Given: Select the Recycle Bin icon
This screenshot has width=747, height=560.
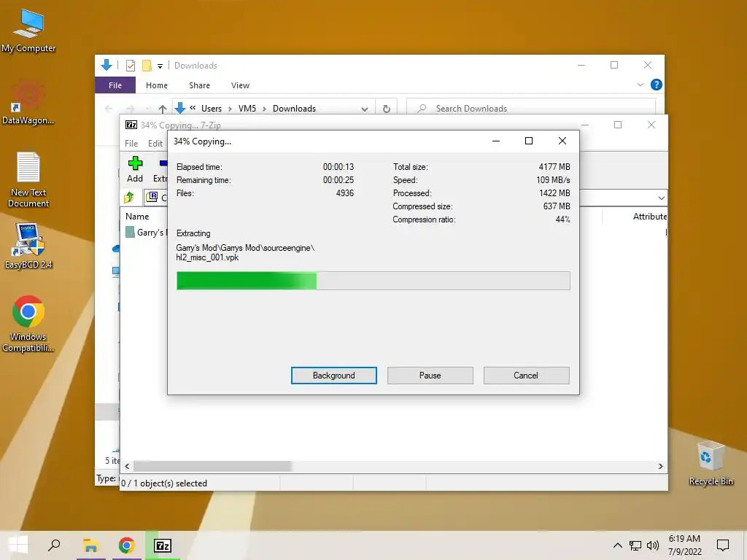Looking at the screenshot, I should tap(711, 464).
